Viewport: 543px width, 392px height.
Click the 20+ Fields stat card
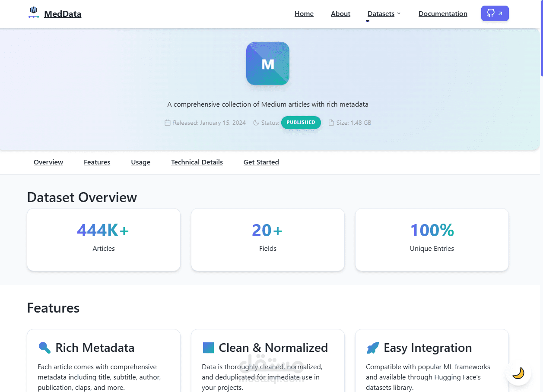coord(268,240)
